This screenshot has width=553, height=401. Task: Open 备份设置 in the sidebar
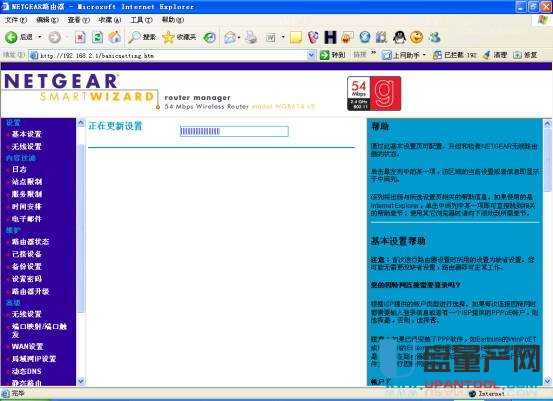(x=27, y=266)
